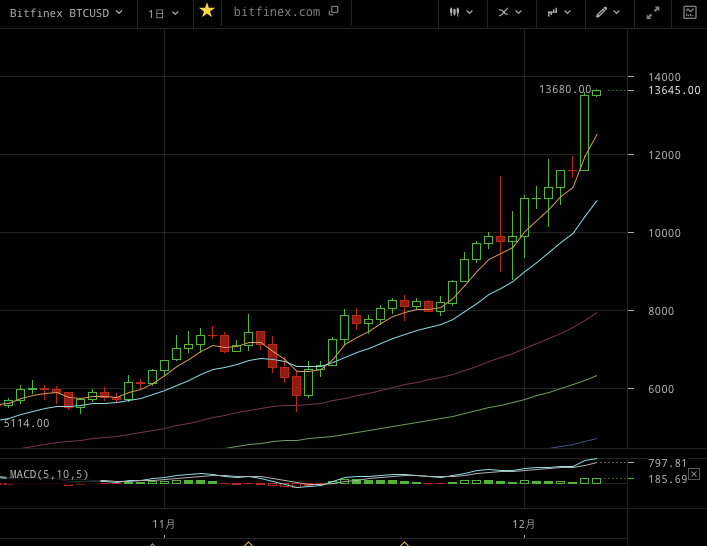
Task: Click the 12000 price axis label
Action: [664, 155]
